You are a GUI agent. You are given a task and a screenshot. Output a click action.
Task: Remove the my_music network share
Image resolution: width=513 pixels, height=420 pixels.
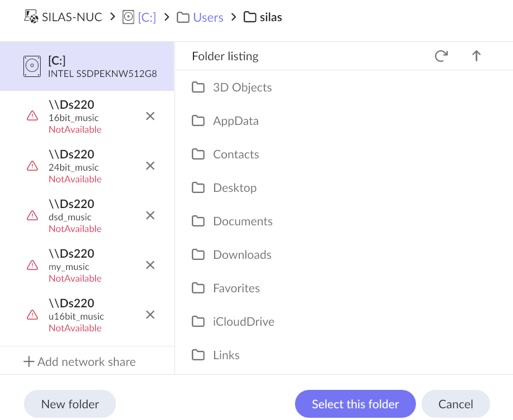click(x=150, y=265)
